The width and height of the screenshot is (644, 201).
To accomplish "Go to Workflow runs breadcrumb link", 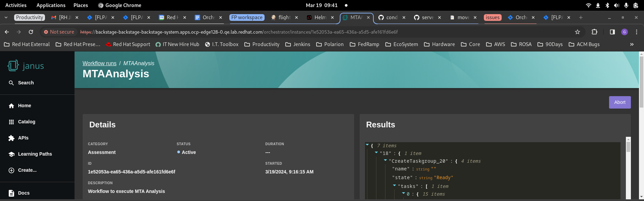I will coord(99,64).
